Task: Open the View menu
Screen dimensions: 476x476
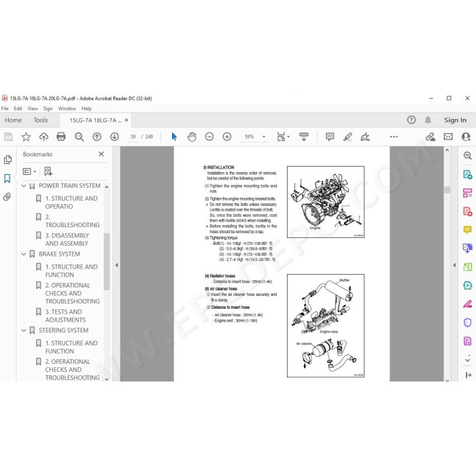Action: click(33, 108)
